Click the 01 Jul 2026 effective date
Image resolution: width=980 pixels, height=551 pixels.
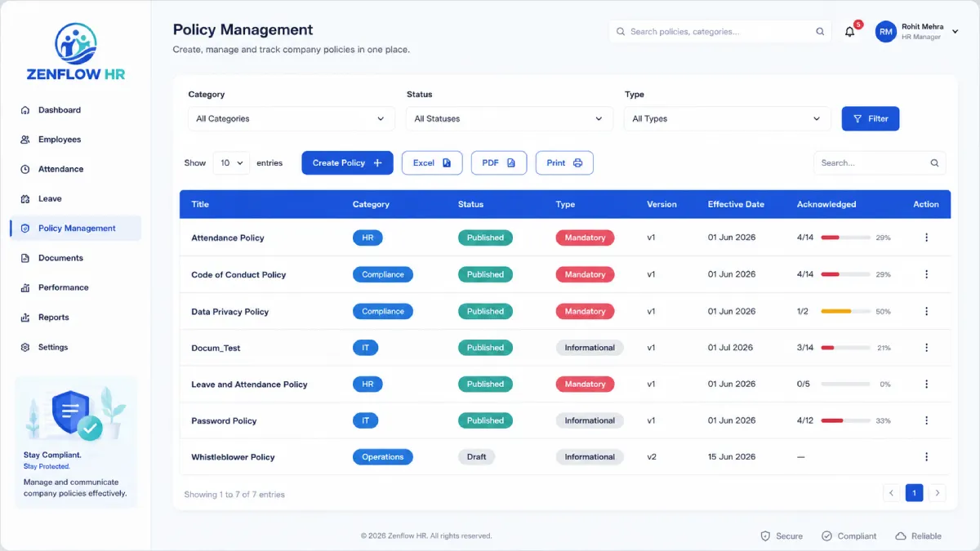click(730, 348)
